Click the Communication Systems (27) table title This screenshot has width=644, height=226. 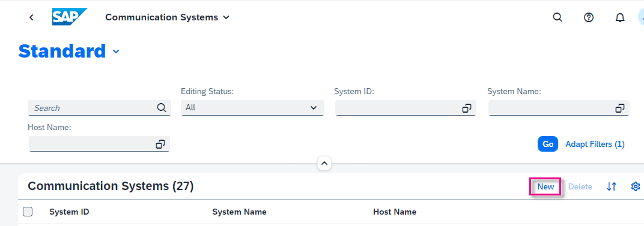111,186
